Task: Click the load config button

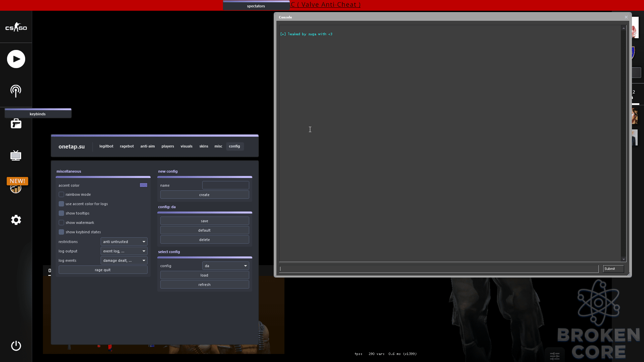Action: 205,275
